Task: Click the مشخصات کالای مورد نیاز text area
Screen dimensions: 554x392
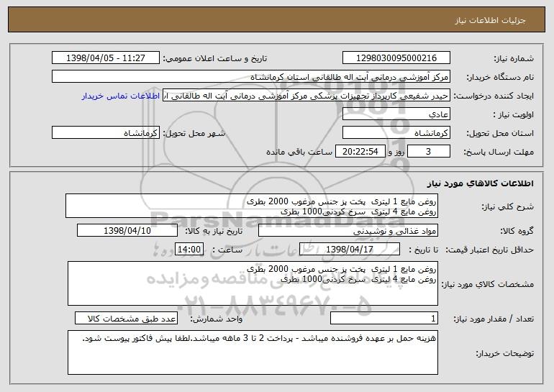Action: pos(253,283)
